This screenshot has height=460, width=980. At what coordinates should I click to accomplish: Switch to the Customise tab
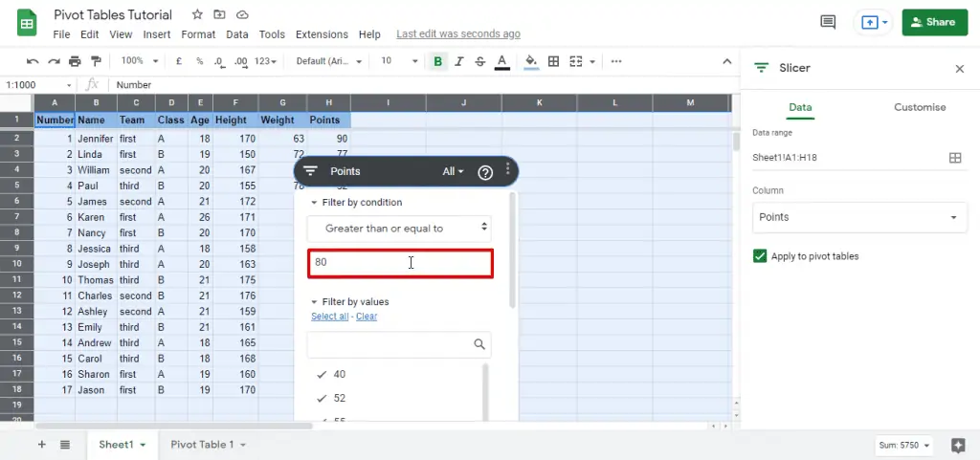(x=920, y=107)
